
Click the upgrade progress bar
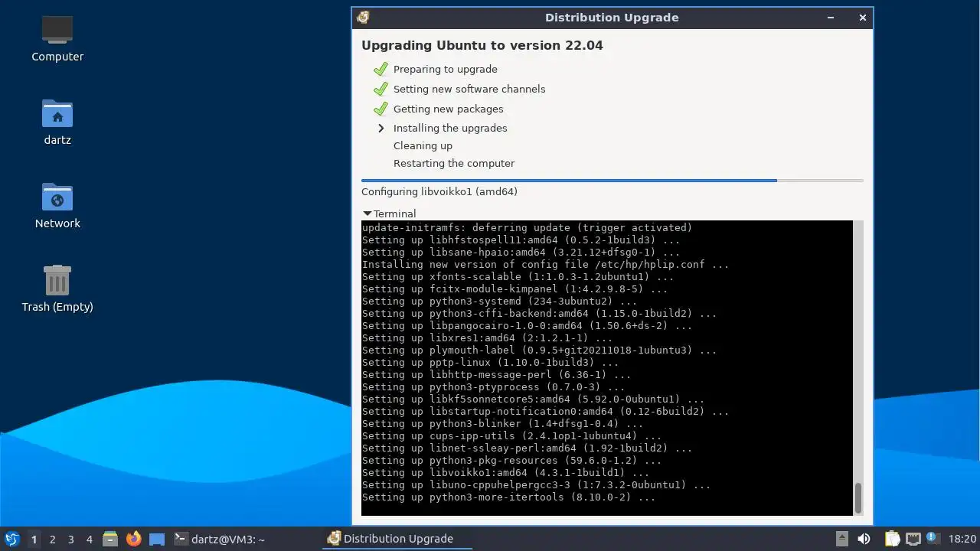click(x=612, y=181)
